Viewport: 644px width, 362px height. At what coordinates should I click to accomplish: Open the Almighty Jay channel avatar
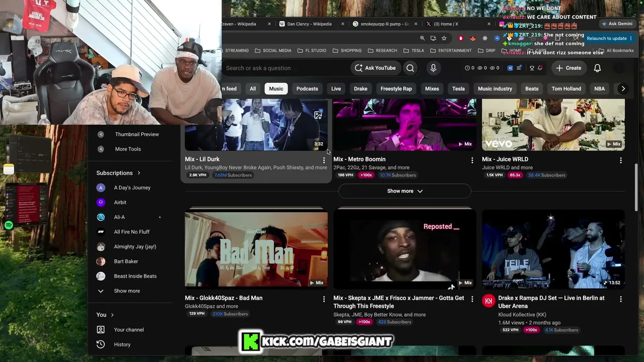click(x=101, y=247)
